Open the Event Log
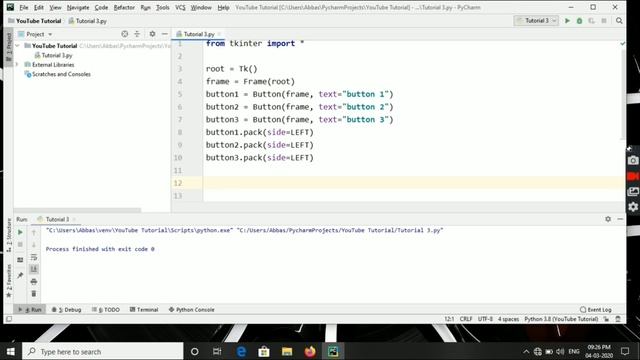This screenshot has height=360, width=640. [x=596, y=309]
